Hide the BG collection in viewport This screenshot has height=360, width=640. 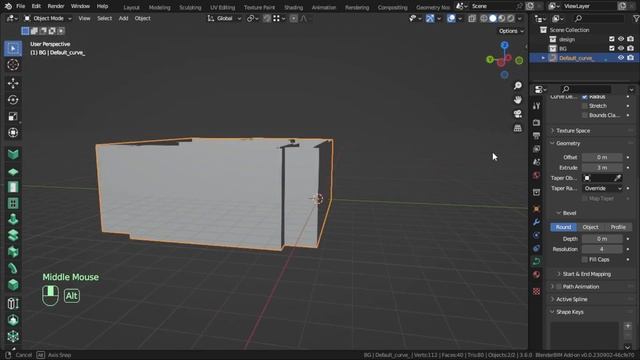[621, 49]
